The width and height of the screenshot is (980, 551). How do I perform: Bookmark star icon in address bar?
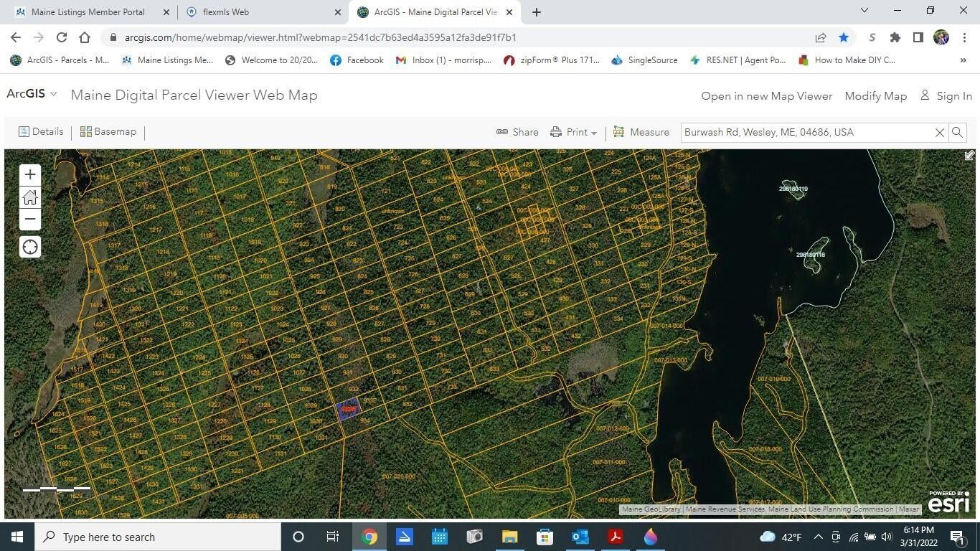[x=844, y=37]
